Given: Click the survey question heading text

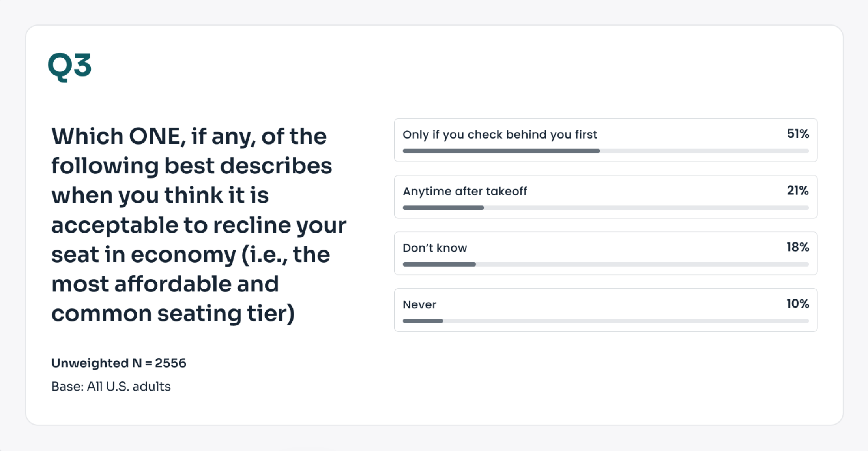Looking at the screenshot, I should click(199, 225).
